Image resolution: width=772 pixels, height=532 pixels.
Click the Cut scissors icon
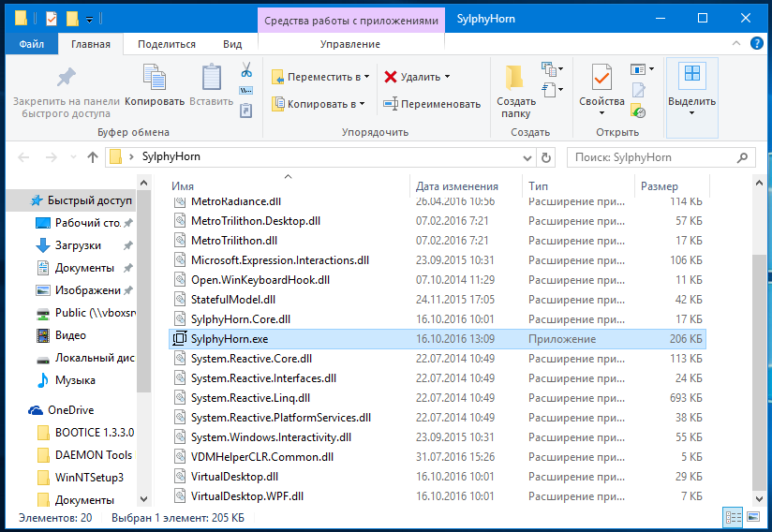click(246, 70)
